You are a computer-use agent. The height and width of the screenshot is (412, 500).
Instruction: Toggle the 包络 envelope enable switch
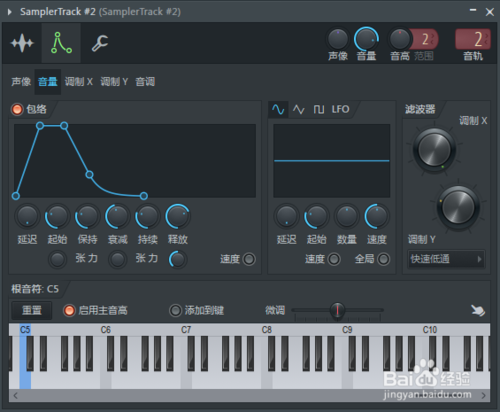coord(17,109)
